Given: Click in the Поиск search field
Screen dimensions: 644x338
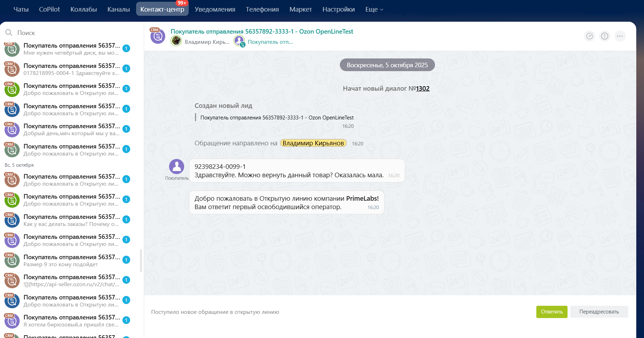Looking at the screenshot, I should pos(70,33).
